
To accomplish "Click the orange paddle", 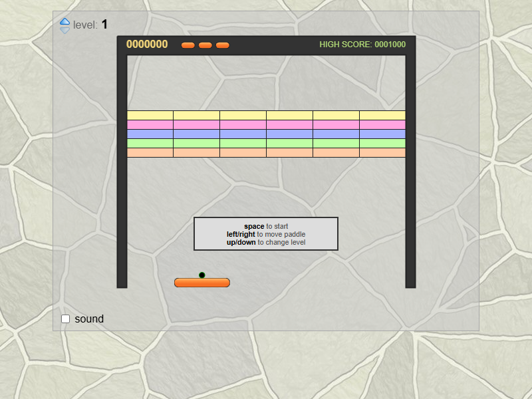I will [x=202, y=283].
